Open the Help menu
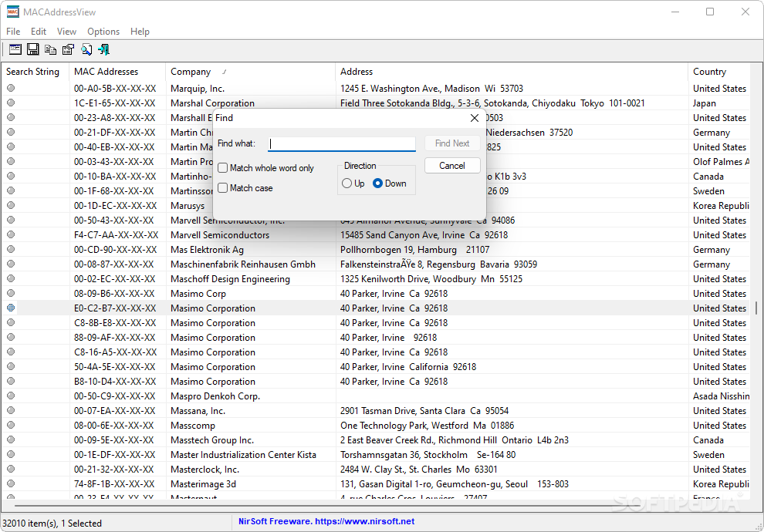The width and height of the screenshot is (764, 532). tap(140, 31)
